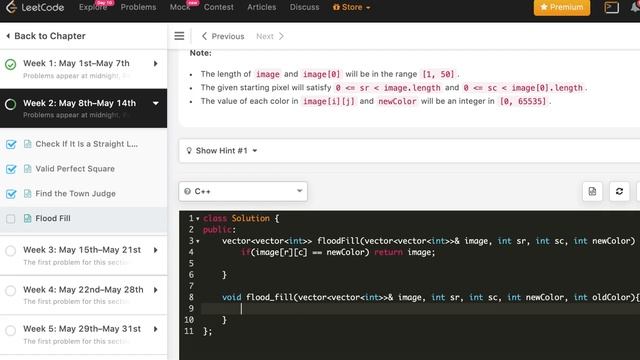Open the Valid Perfect Square problem
The image size is (640, 360).
point(75,169)
